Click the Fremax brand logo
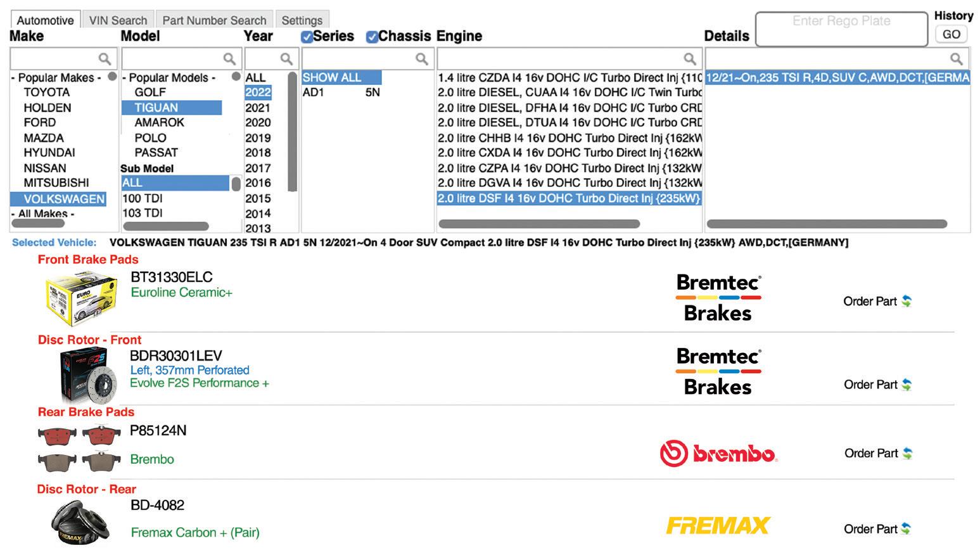Image resolution: width=980 pixels, height=550 pixels. click(x=718, y=525)
